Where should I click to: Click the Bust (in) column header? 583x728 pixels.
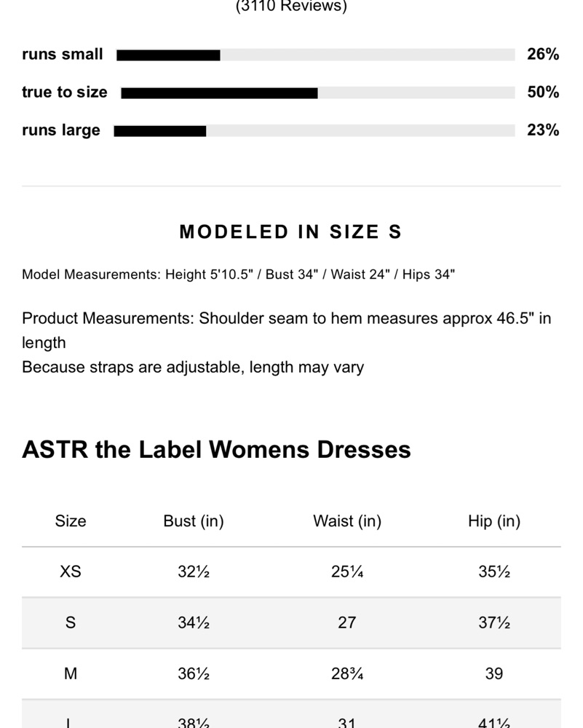194,521
